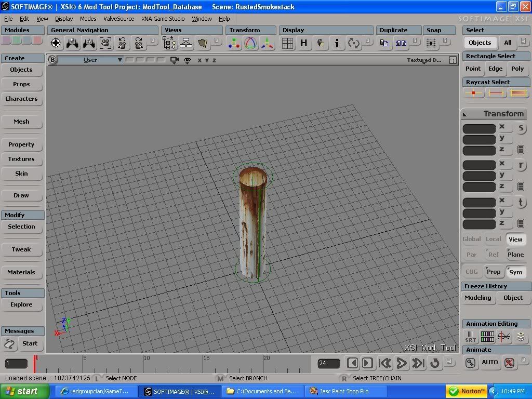Toggle Sym symmetry mode
This screenshot has height=399, width=532.
(x=515, y=272)
